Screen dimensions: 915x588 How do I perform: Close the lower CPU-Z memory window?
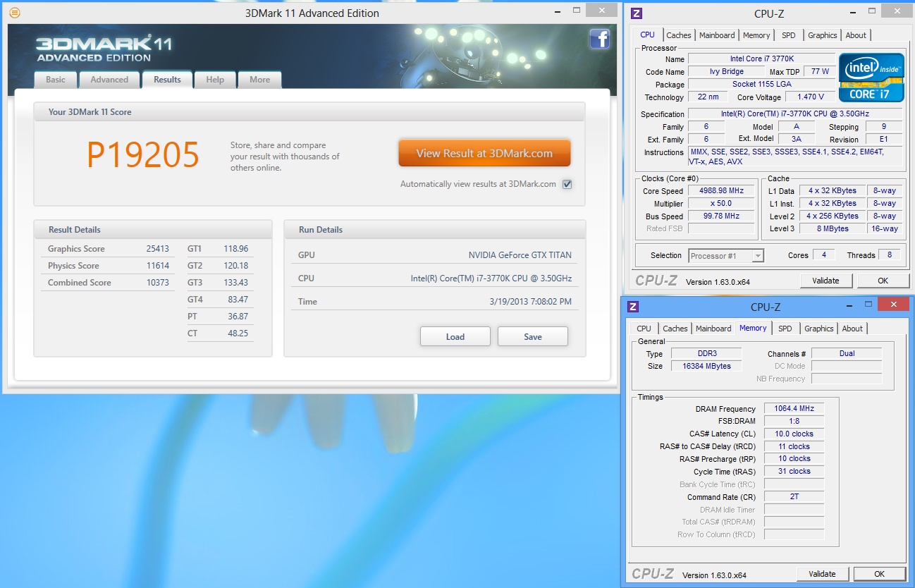tap(893, 304)
